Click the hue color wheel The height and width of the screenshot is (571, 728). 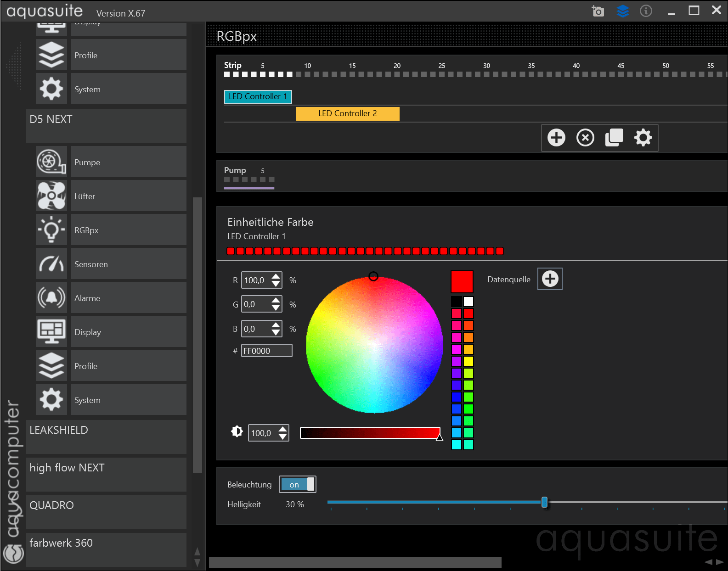pyautogui.click(x=374, y=345)
